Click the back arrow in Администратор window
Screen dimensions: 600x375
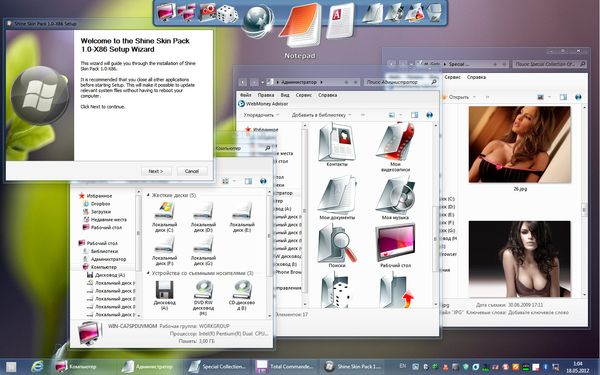(x=243, y=82)
